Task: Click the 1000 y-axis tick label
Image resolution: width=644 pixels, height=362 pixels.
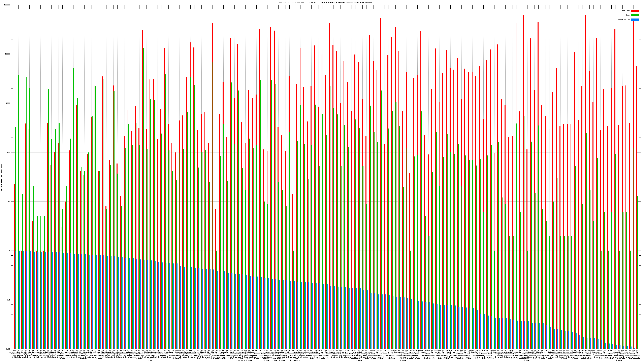Action: (8, 103)
